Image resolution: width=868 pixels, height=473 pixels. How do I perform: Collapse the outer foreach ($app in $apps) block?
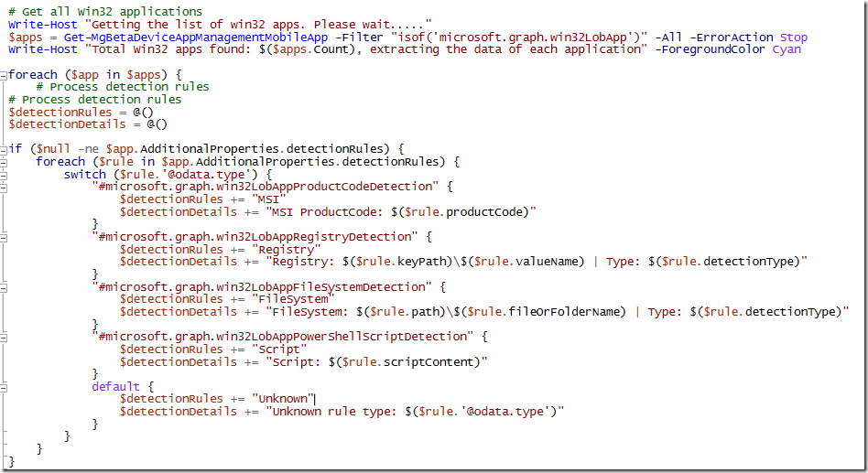tap(4, 74)
